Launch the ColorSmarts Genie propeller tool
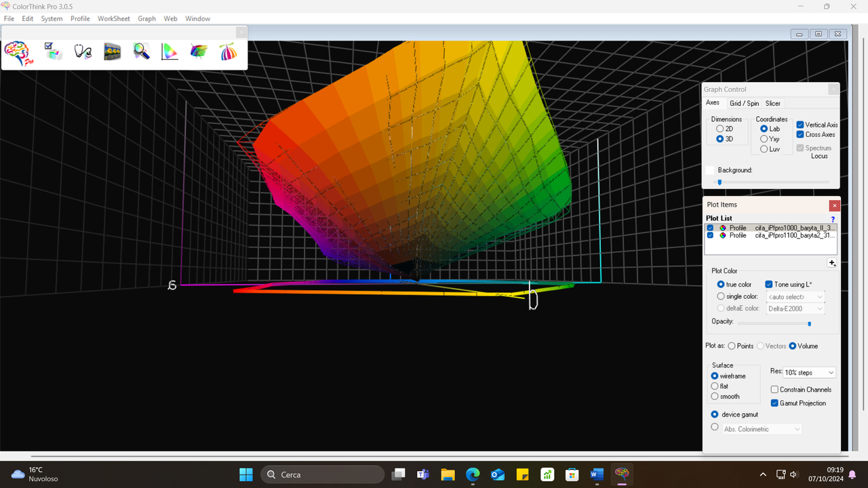 [228, 52]
